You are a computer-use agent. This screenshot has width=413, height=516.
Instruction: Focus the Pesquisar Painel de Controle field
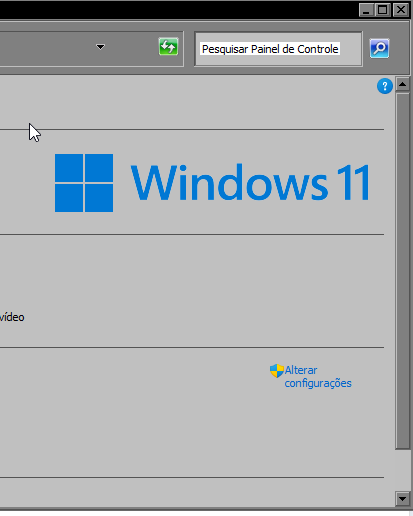coord(278,49)
